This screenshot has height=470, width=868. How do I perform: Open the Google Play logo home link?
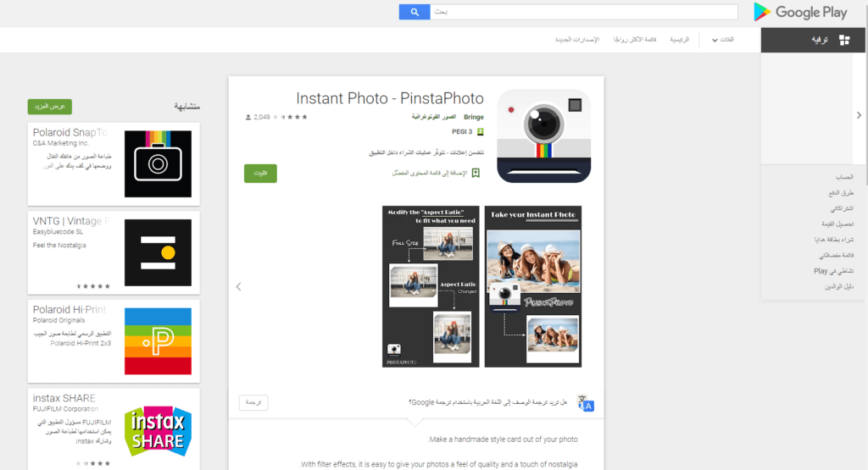click(x=800, y=12)
